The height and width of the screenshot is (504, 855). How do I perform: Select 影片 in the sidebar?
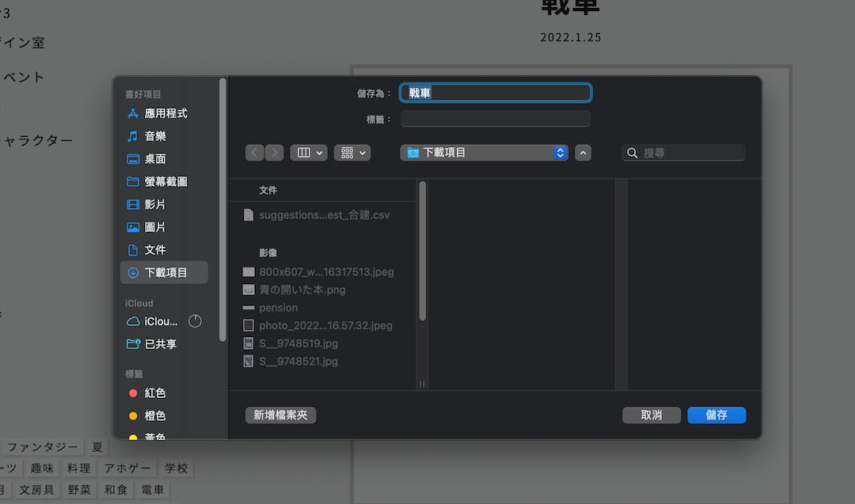click(155, 204)
